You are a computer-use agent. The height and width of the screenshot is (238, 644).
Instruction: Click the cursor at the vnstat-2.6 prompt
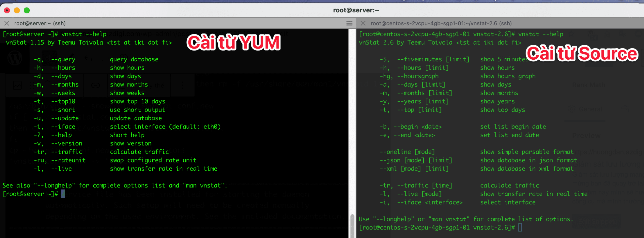click(x=520, y=227)
